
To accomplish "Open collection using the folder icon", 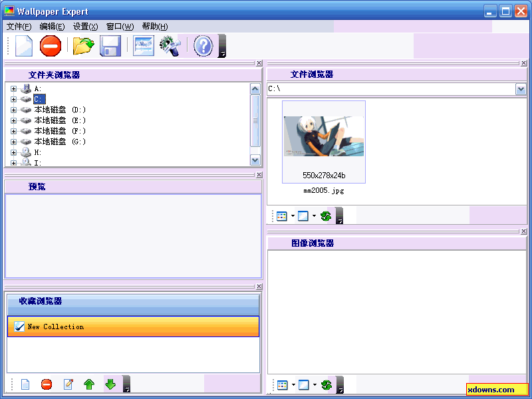I will (84, 46).
